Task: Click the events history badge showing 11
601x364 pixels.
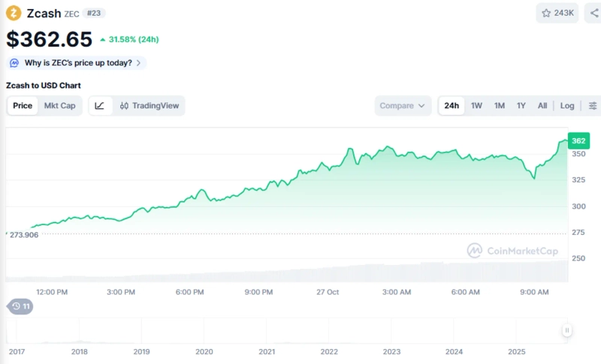Action: point(20,306)
